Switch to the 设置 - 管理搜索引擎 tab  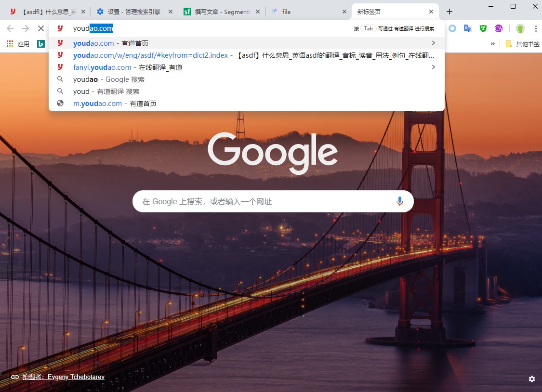[x=133, y=12]
